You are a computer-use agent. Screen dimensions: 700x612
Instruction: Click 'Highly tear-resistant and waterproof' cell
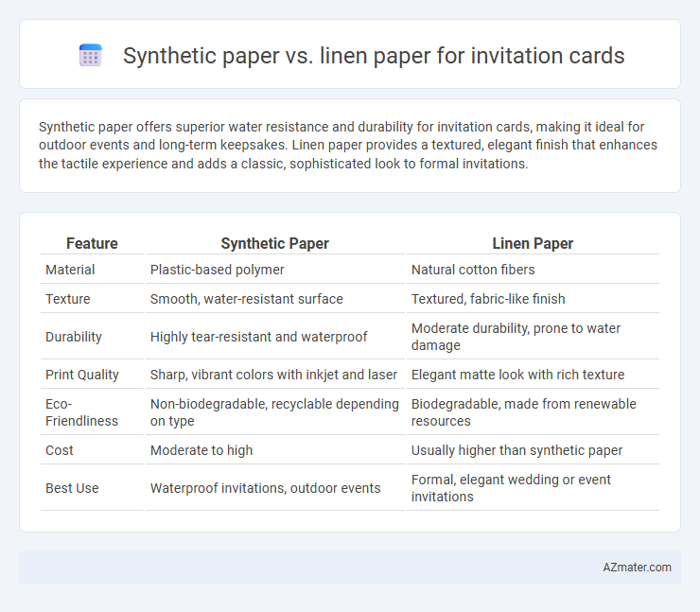(x=258, y=337)
